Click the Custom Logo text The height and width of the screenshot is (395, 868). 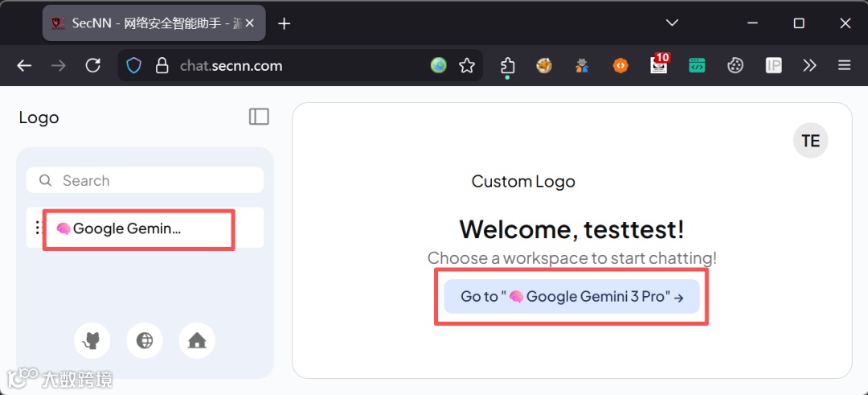523,181
